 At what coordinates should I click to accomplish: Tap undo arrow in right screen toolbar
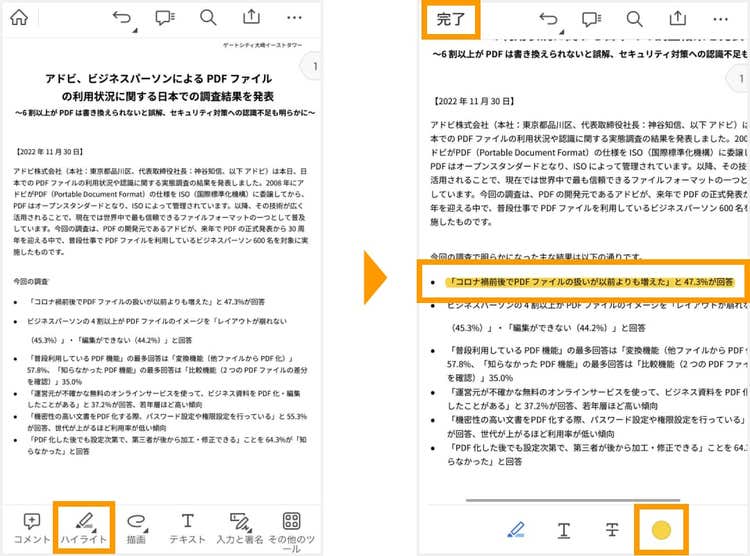pyautogui.click(x=549, y=20)
